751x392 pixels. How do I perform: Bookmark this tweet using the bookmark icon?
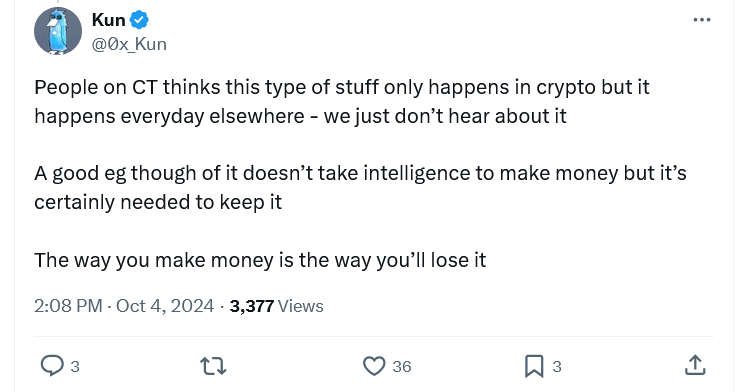click(x=534, y=366)
